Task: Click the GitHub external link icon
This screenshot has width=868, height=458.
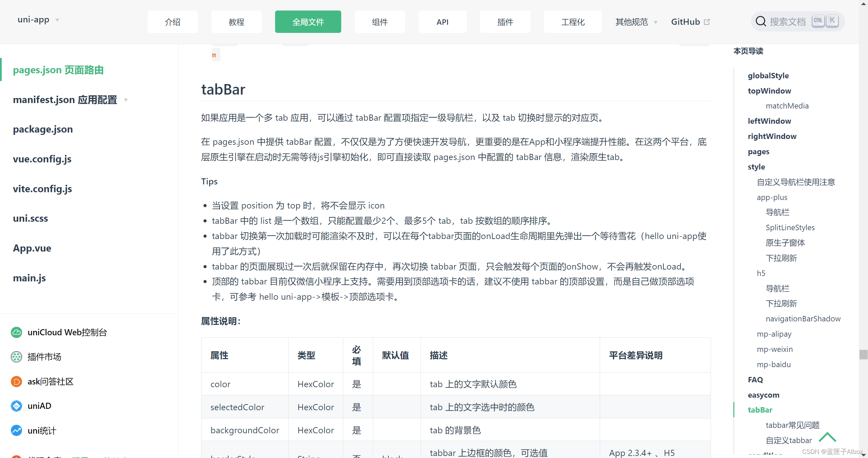Action: (707, 22)
